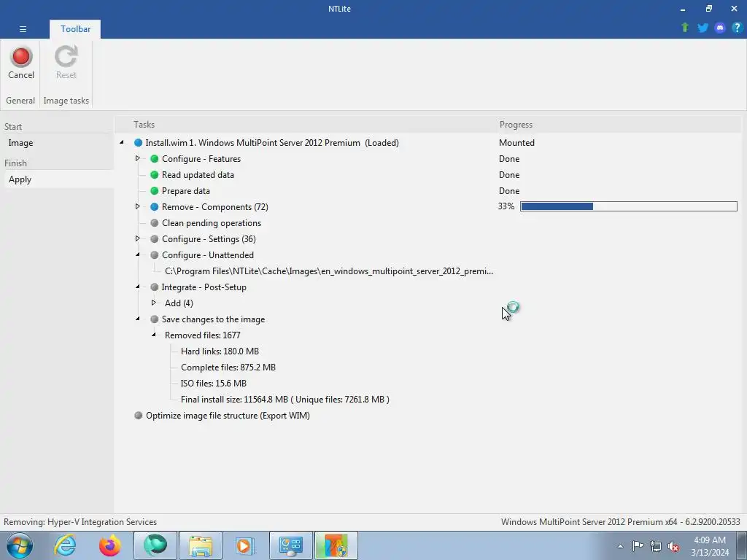Viewport: 747px width, 560px height.
Task: Click blue status dot of Install.wim
Action: click(x=138, y=143)
